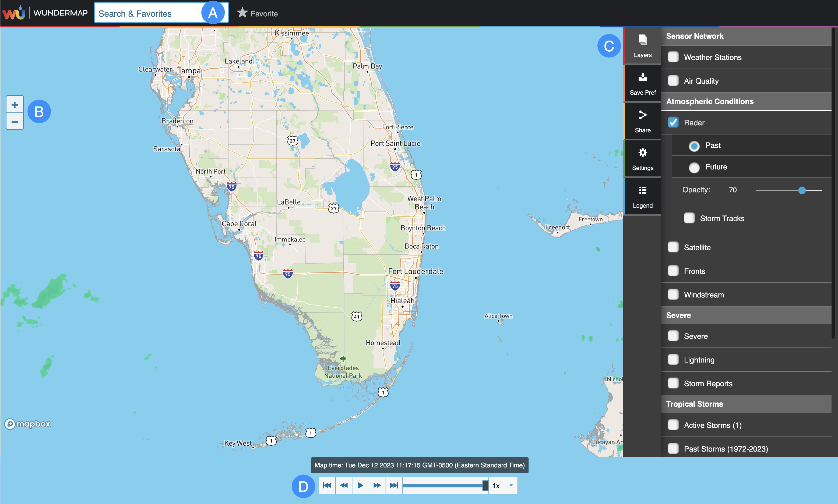Uncheck the Radar layer checkbox
The height and width of the screenshot is (504, 838).
tap(673, 123)
